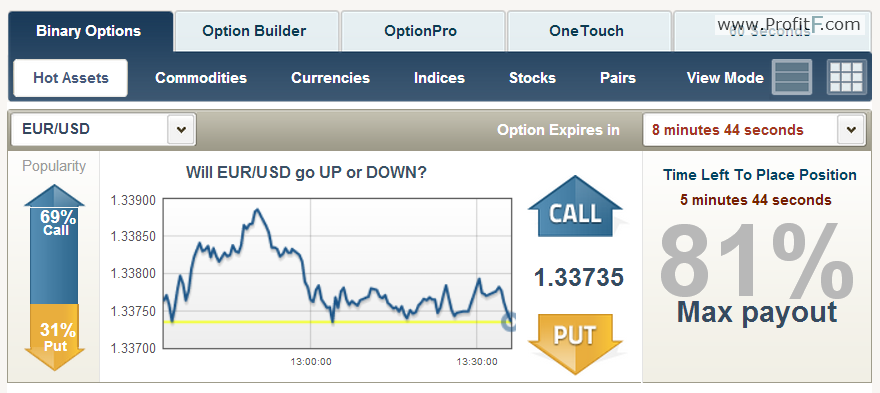Screen dimensions: 880x393
Task: Click the current price marker on chart
Action: [x=508, y=322]
